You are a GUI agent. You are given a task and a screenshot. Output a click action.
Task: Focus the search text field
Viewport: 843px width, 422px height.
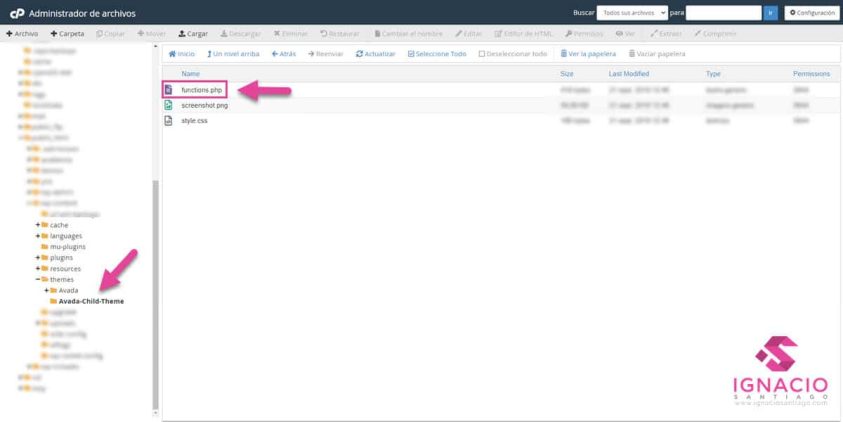[723, 13]
